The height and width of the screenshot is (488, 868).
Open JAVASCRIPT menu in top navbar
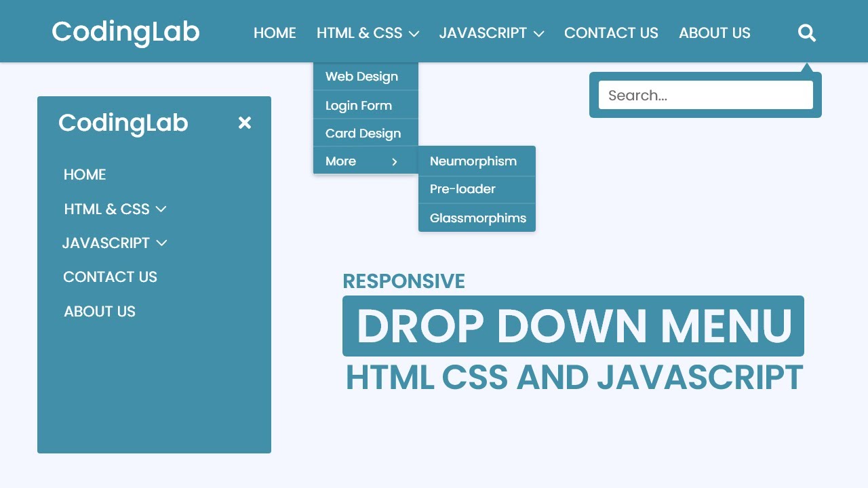click(x=483, y=33)
